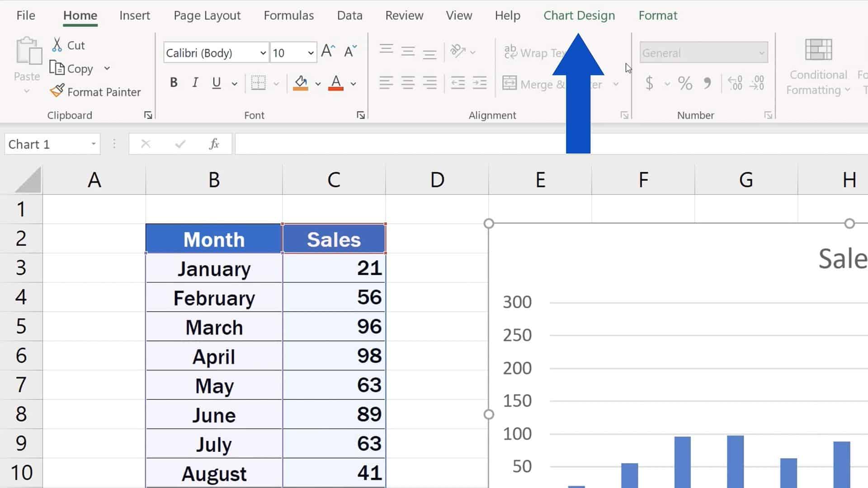The height and width of the screenshot is (488, 868).
Task: Switch to the Chart Design tab
Action: [x=579, y=15]
